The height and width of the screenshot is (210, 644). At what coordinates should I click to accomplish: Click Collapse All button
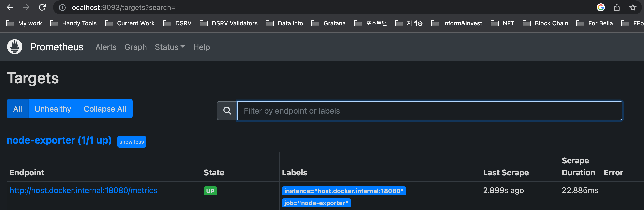pyautogui.click(x=105, y=109)
